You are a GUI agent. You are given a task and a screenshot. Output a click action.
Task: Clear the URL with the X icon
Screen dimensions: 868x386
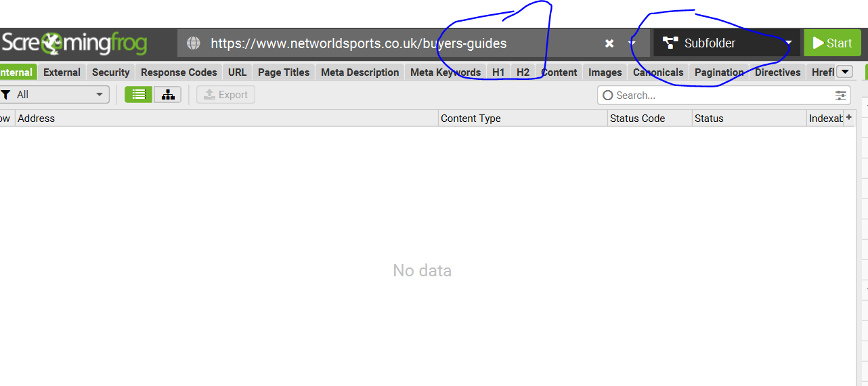coord(609,43)
